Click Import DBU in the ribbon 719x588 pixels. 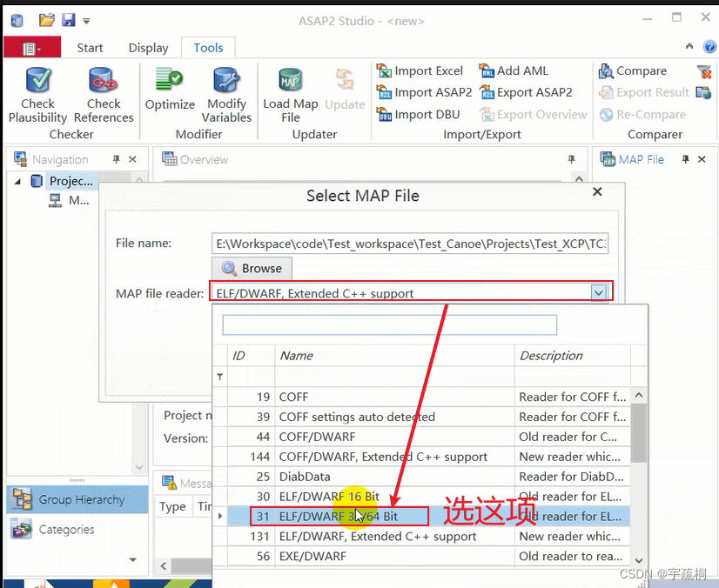click(418, 114)
